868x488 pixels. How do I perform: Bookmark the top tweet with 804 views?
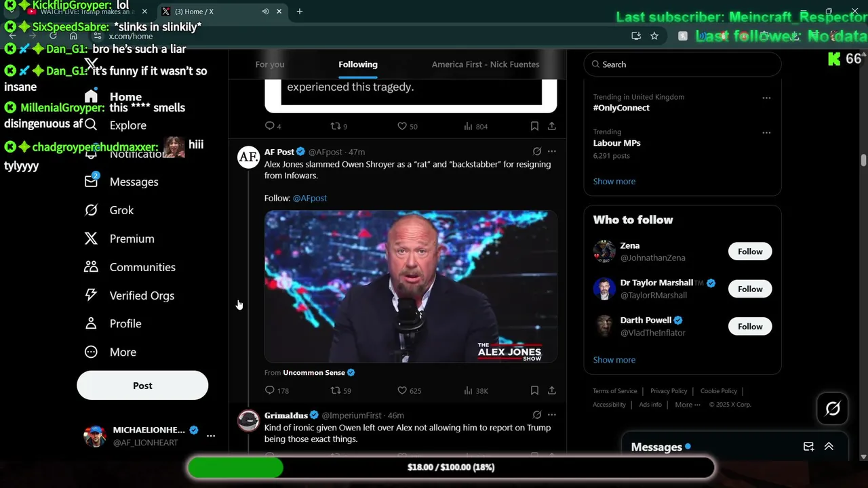534,126
